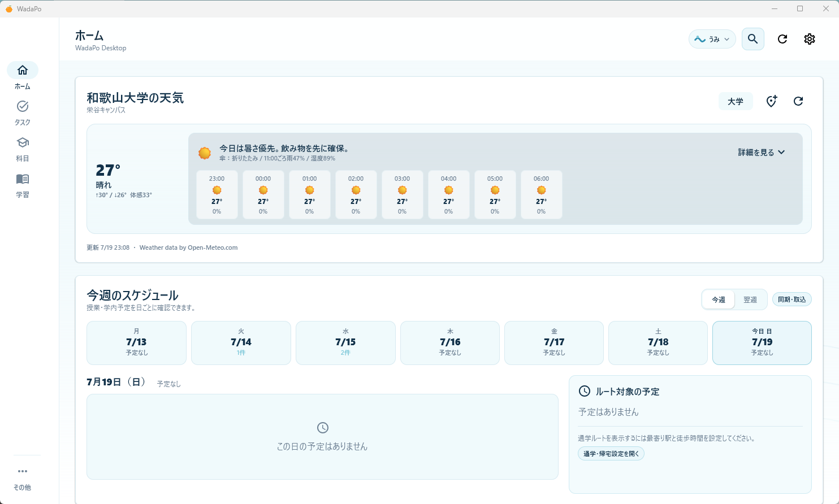Click the 今週のスケジュール heading
Screen dimensions: 839x504
coord(132,295)
